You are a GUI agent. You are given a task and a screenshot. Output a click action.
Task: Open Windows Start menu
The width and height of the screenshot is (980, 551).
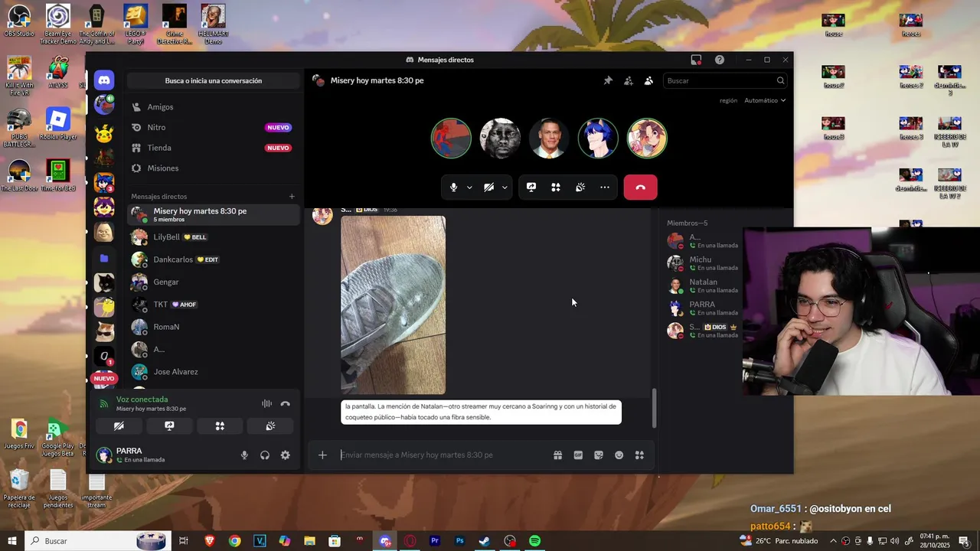[12, 541]
